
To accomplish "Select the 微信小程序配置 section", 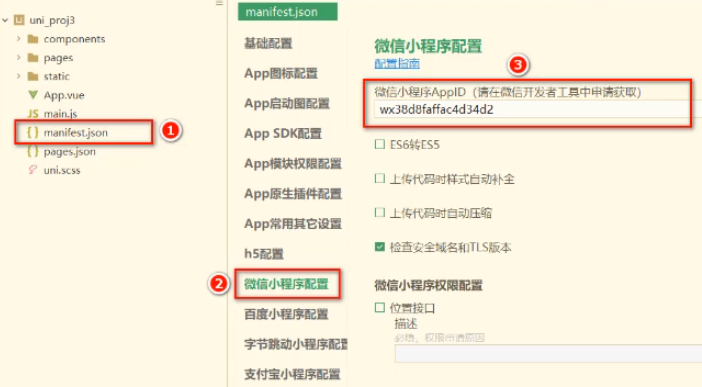I will [287, 284].
